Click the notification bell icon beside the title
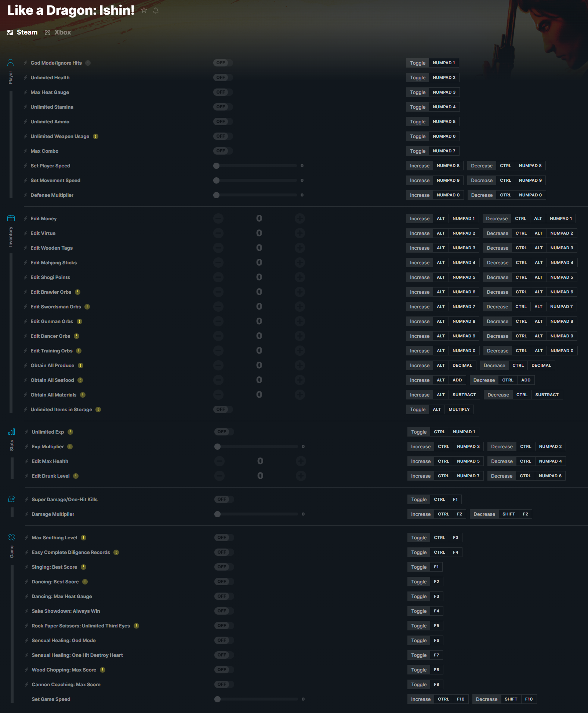This screenshot has height=713, width=588. coord(156,10)
